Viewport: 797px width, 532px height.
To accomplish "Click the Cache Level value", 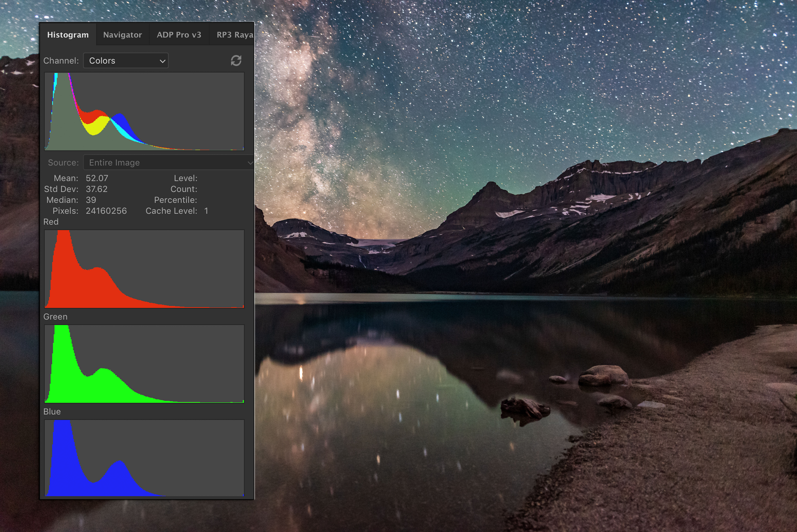I will 206,211.
